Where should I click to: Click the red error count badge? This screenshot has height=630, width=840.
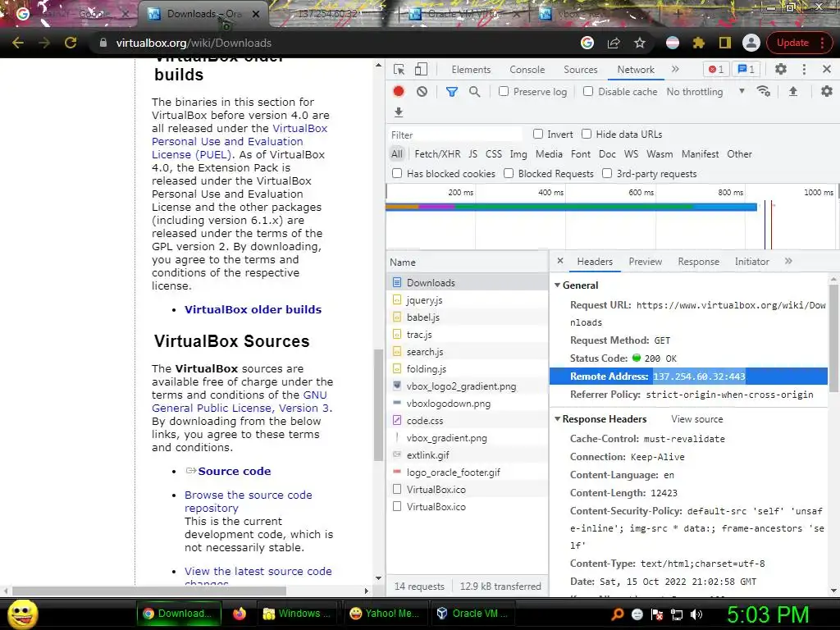(715, 69)
